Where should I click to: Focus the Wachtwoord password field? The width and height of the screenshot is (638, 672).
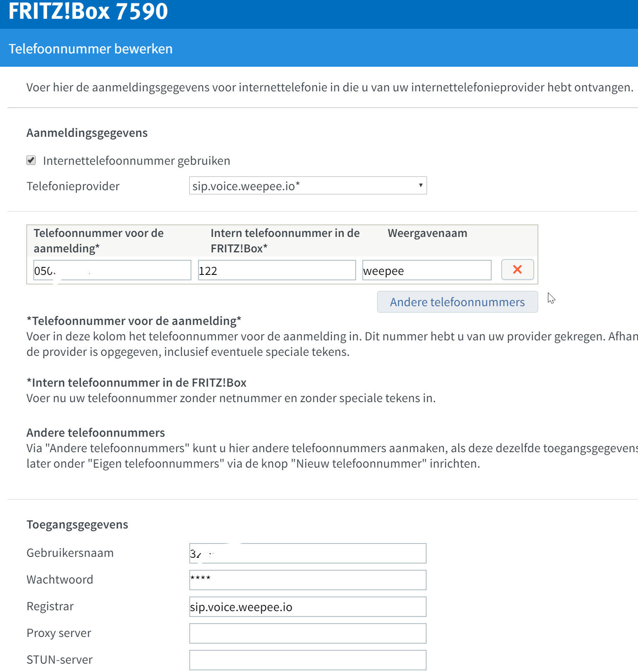(307, 580)
